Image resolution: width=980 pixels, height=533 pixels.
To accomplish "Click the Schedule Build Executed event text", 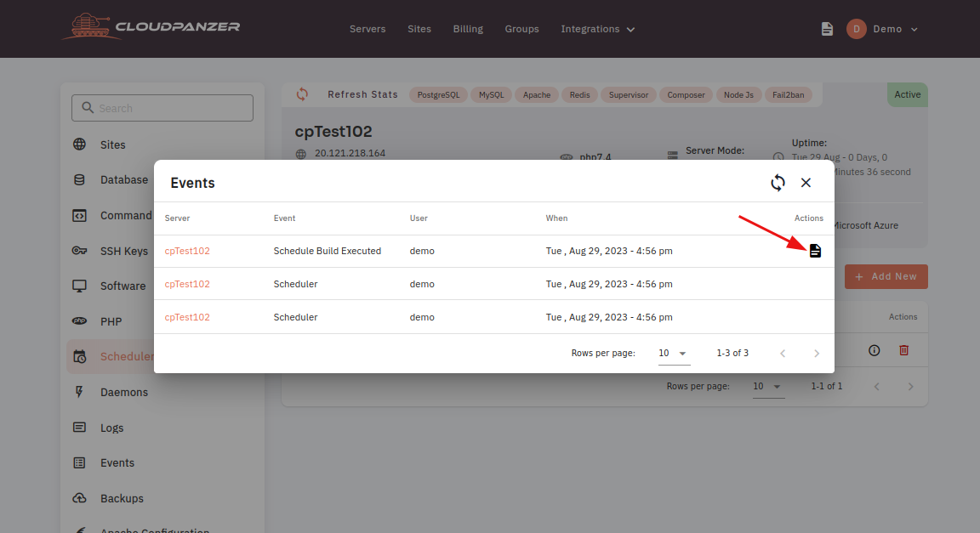I will coord(328,251).
